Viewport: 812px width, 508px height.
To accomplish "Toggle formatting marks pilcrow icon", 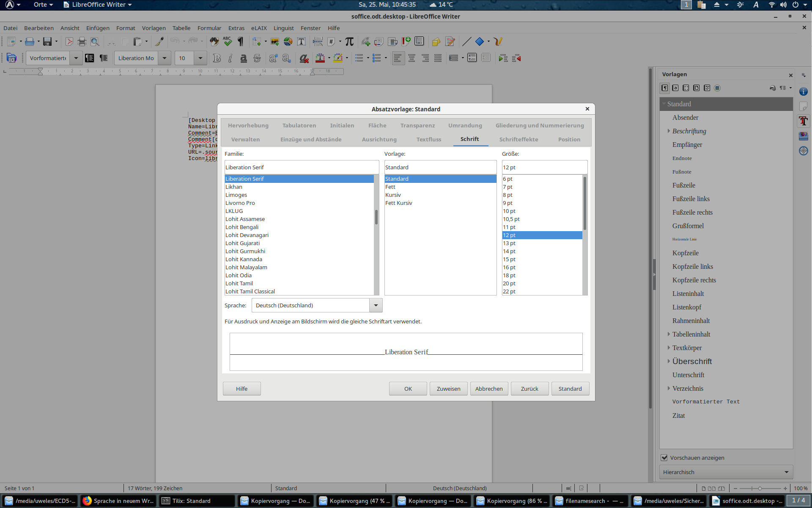I will click(x=241, y=41).
